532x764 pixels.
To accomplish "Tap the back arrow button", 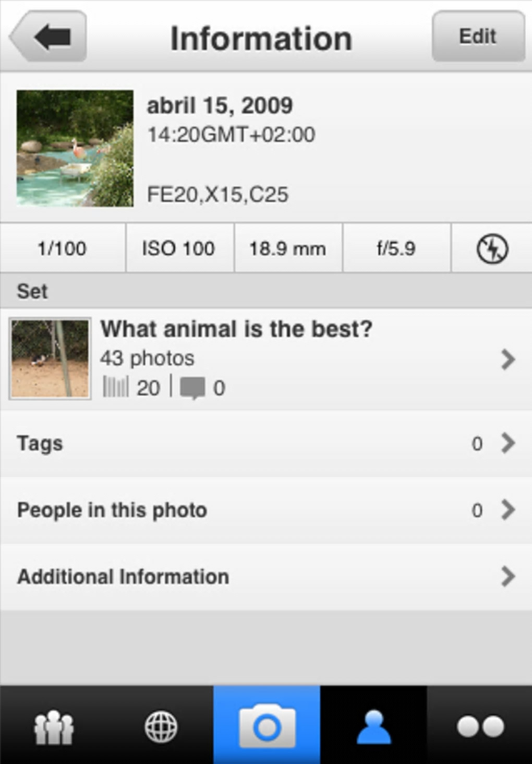I will pyautogui.click(x=49, y=37).
